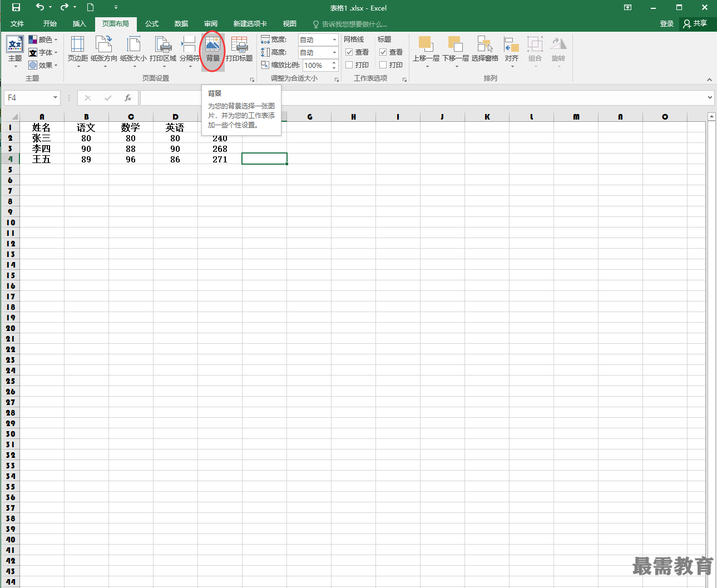Expand the formula bar
717x588 pixels.
point(710,98)
